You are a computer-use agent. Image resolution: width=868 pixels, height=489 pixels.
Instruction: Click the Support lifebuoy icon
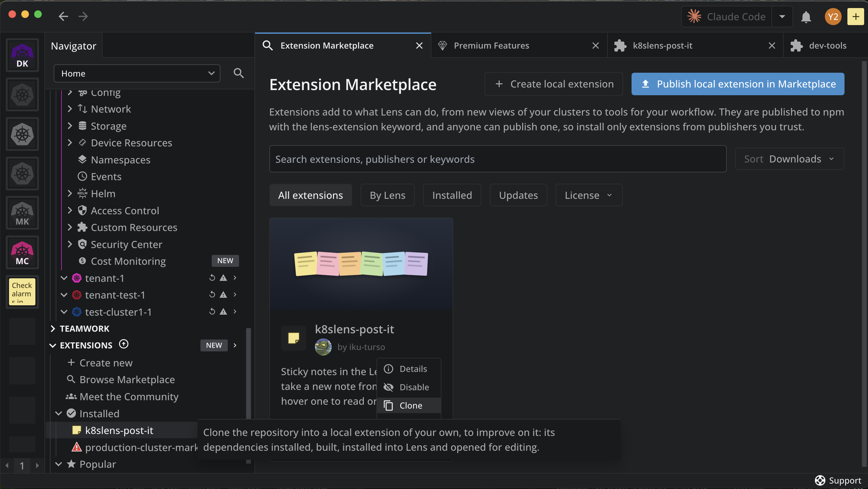coord(820,480)
